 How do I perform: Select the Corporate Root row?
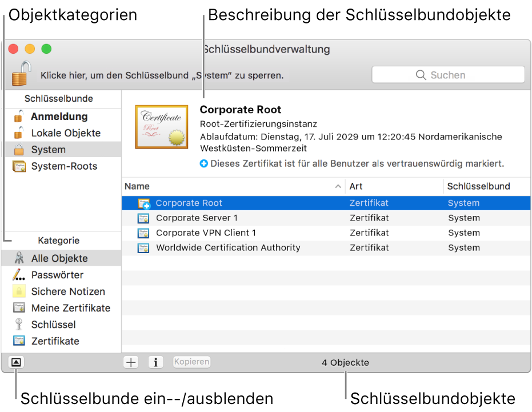(326, 203)
